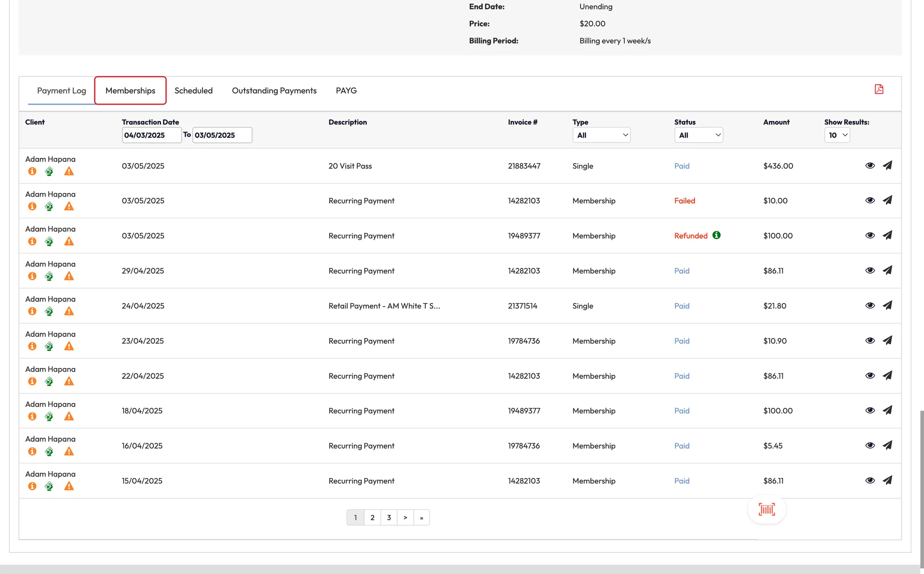924x574 pixels.
Task: Click the barcode scanner floating button
Action: point(767,510)
